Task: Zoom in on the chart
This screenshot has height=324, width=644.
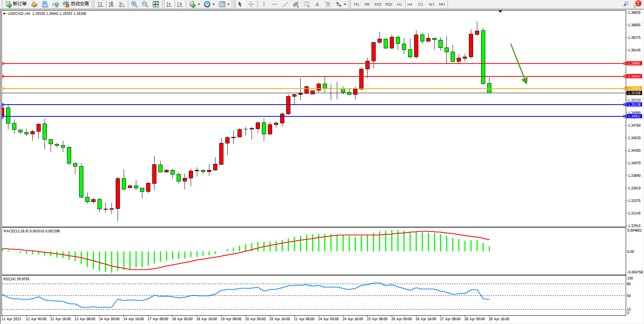Action: click(x=134, y=4)
